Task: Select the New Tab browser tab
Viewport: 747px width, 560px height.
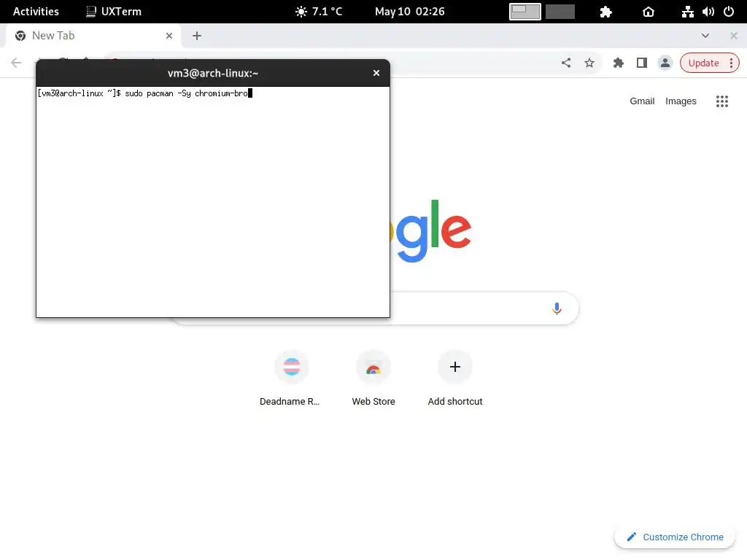Action: coord(93,36)
